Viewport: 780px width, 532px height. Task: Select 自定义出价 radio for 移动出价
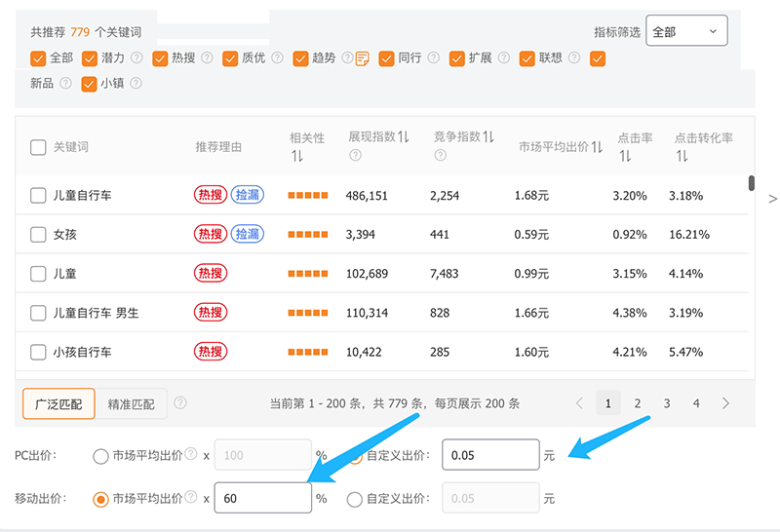[x=354, y=499]
